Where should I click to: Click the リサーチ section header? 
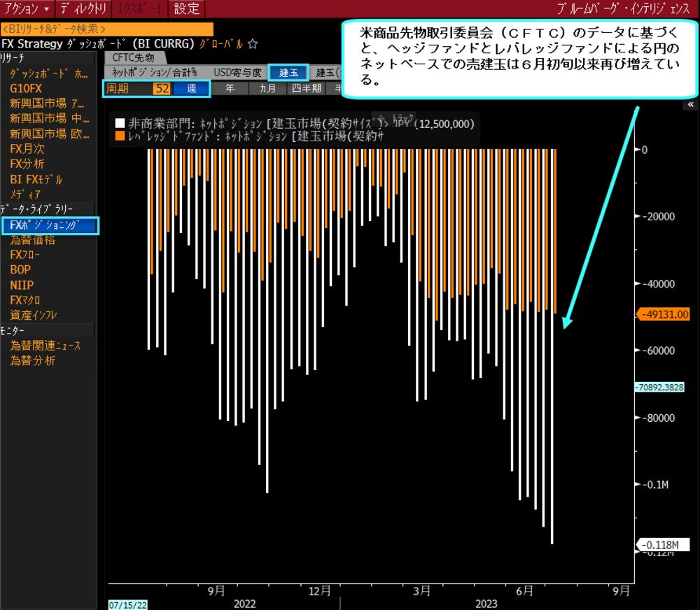(13, 58)
